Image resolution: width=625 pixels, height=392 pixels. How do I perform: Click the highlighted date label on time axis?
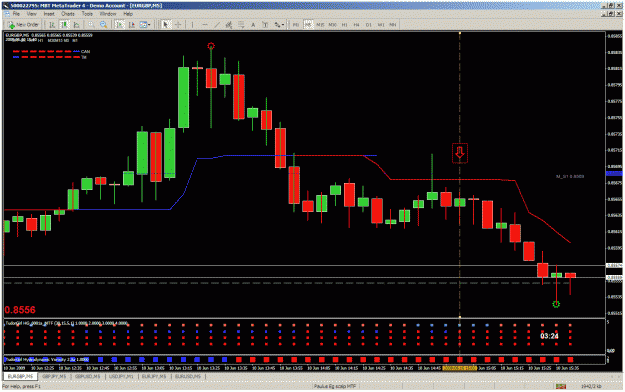point(460,368)
